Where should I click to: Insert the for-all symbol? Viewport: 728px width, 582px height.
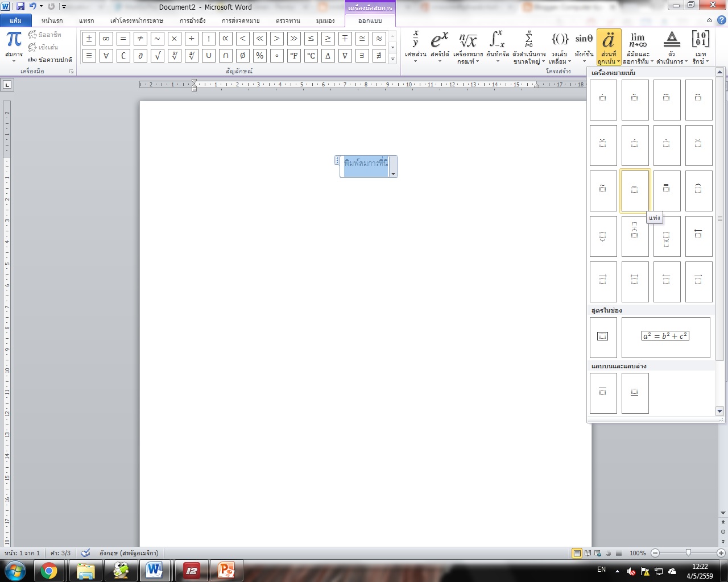point(106,56)
